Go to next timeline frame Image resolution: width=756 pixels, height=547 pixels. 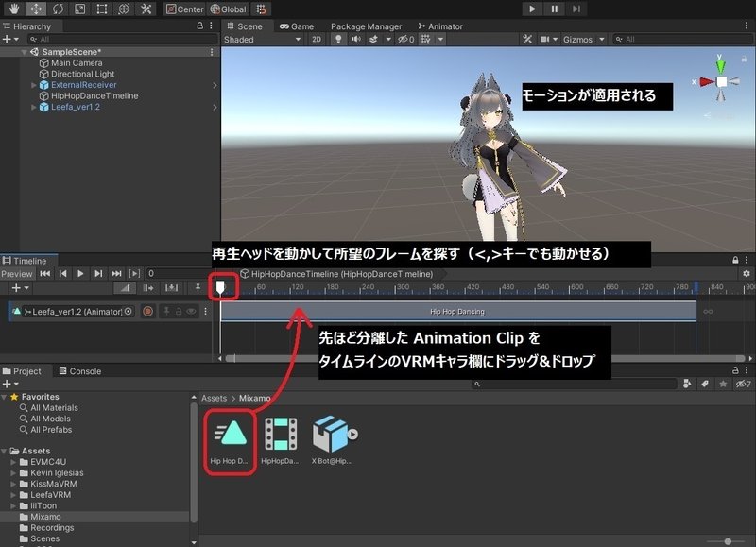coord(98,274)
